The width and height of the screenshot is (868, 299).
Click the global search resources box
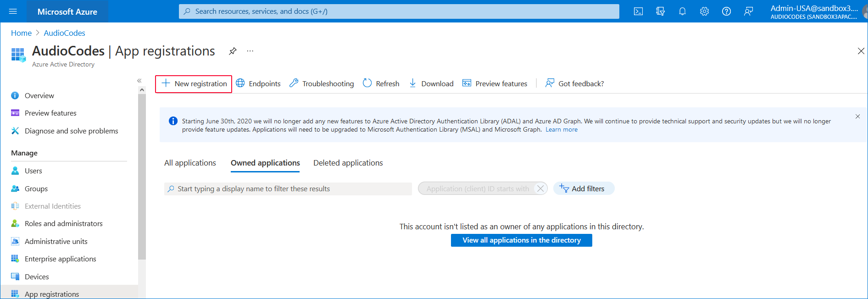pos(399,11)
